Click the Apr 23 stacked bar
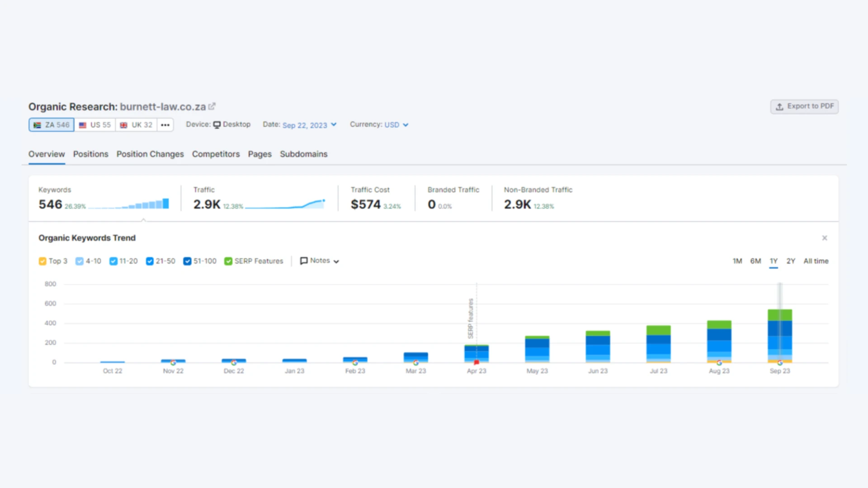The image size is (868, 488). point(476,353)
